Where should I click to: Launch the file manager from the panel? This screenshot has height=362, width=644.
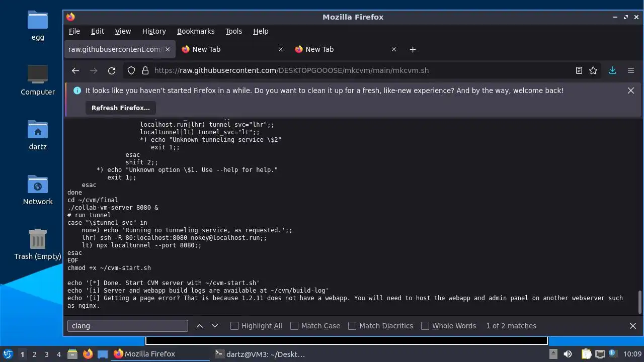click(x=72, y=354)
